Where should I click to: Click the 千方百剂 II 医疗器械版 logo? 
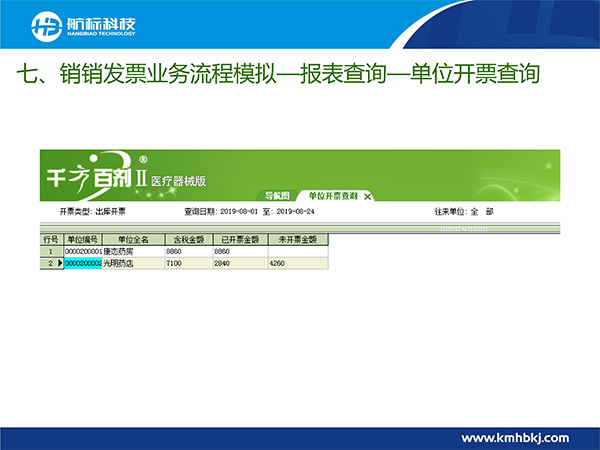[x=126, y=175]
